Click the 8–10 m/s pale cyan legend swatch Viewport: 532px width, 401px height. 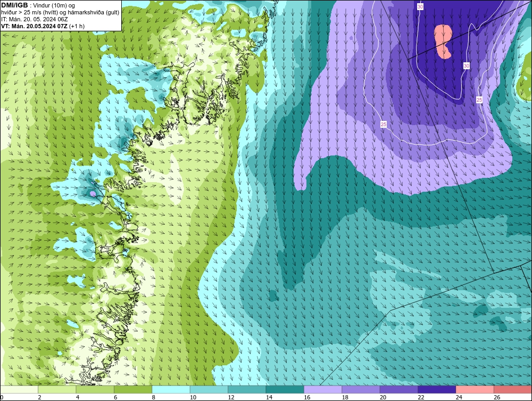coord(171,389)
